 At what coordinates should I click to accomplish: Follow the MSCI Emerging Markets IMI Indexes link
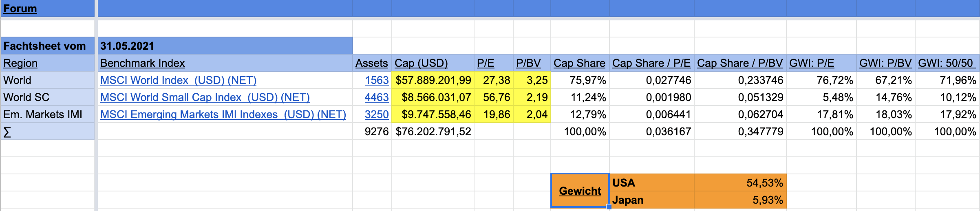click(x=223, y=114)
